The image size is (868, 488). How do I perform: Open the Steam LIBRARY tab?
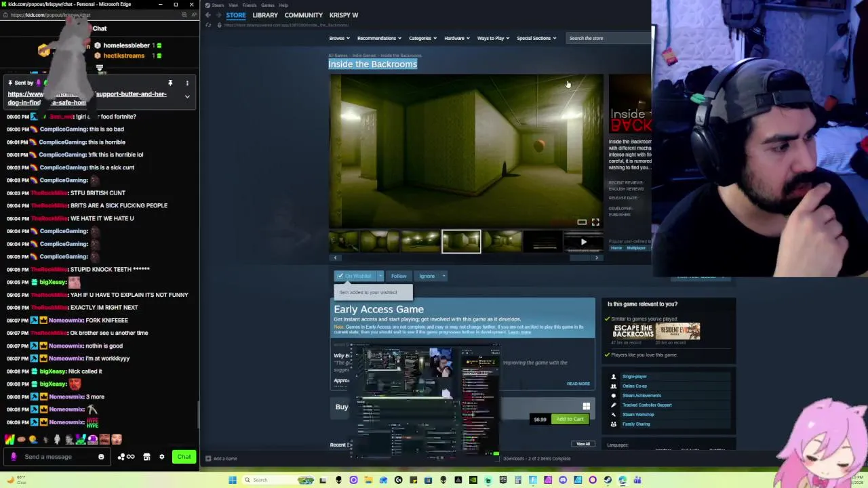click(265, 15)
